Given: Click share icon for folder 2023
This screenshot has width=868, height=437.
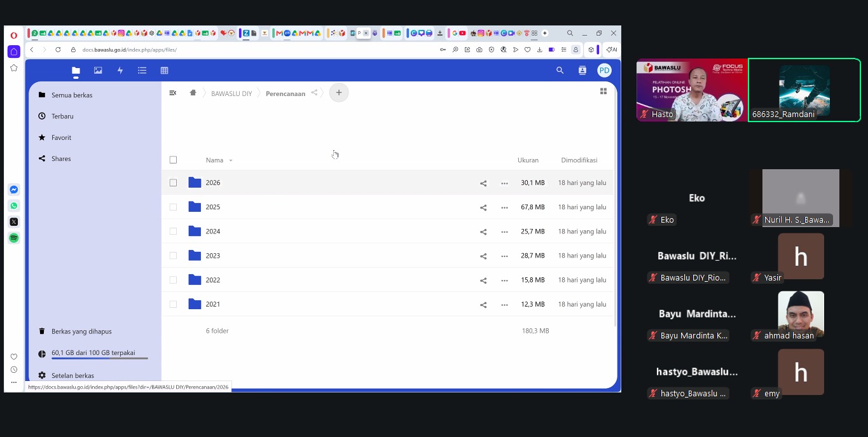Looking at the screenshot, I should point(483,256).
